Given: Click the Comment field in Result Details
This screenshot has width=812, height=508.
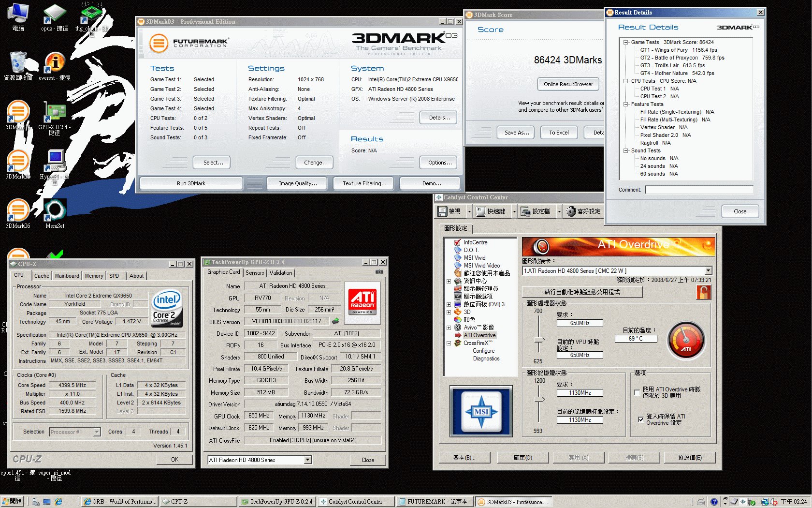Looking at the screenshot, I should [x=698, y=190].
